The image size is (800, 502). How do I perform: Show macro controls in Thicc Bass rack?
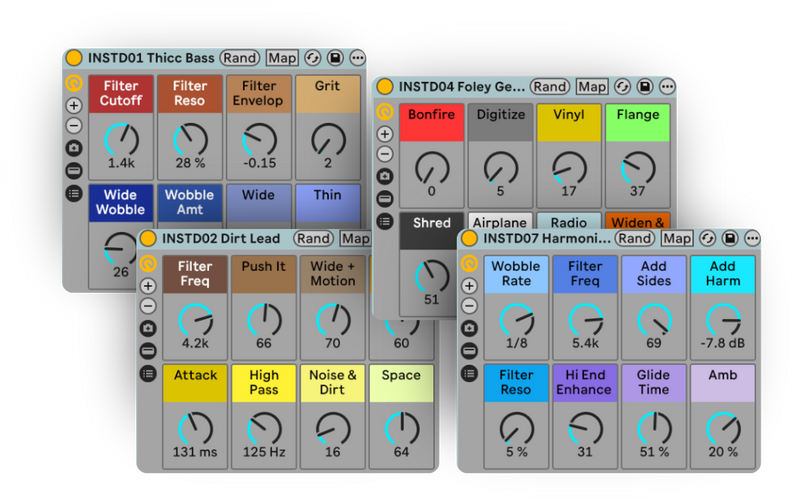click(74, 83)
